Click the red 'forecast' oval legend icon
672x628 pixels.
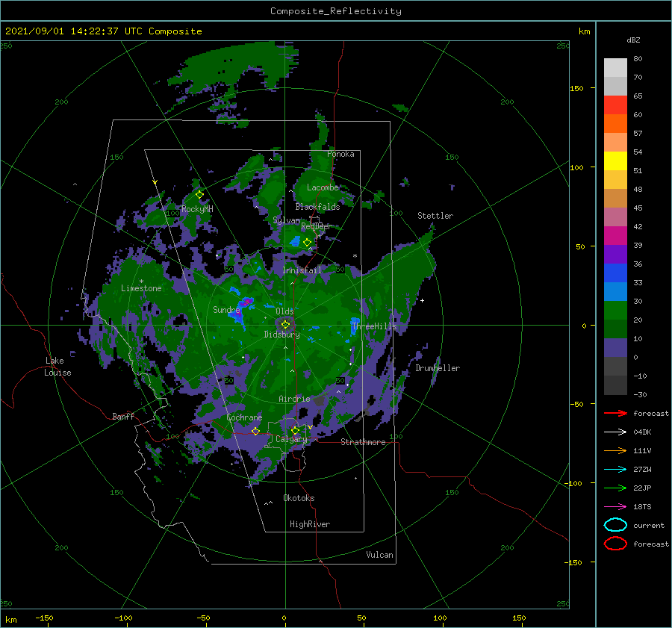[615, 544]
